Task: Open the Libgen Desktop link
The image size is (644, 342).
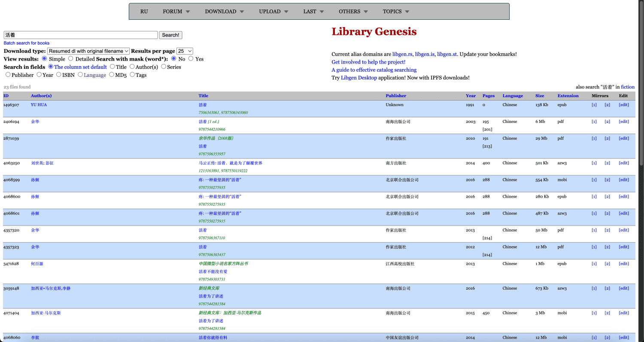Action: point(359,78)
